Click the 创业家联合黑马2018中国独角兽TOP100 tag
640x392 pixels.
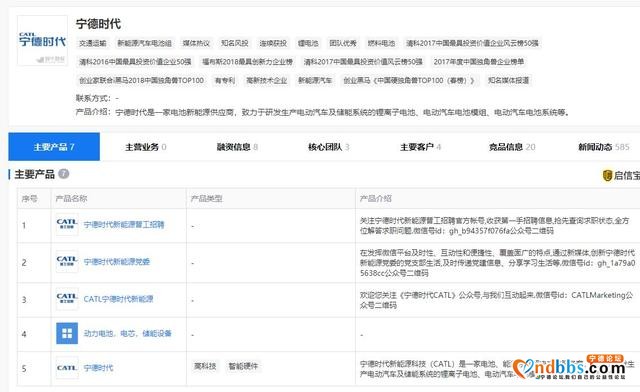coord(141,81)
